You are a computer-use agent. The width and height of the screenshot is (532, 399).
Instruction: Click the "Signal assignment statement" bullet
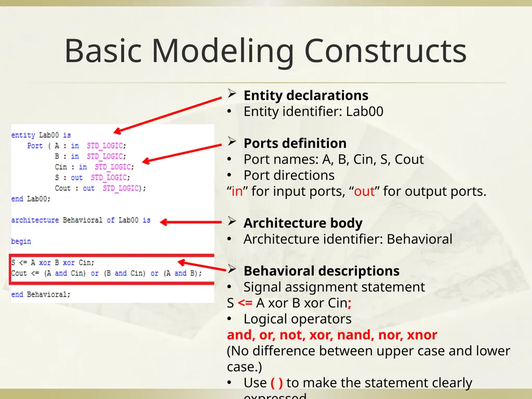pos(334,287)
